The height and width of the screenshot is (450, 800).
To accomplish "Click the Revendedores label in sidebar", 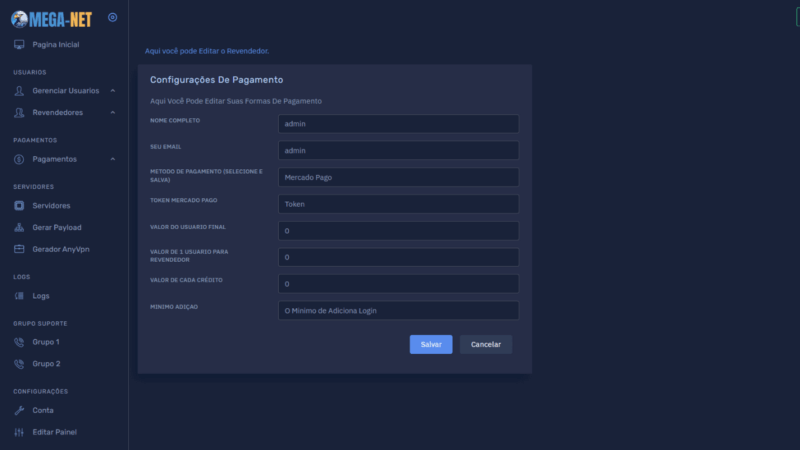I will 58,113.
